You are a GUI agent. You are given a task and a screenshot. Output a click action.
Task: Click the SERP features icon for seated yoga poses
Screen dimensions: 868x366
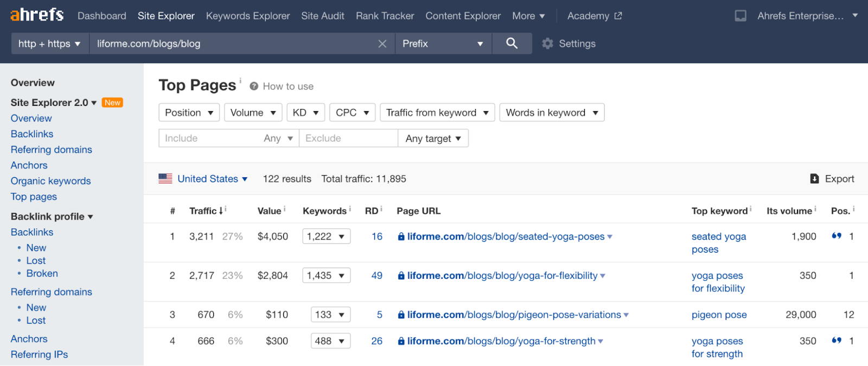(837, 236)
